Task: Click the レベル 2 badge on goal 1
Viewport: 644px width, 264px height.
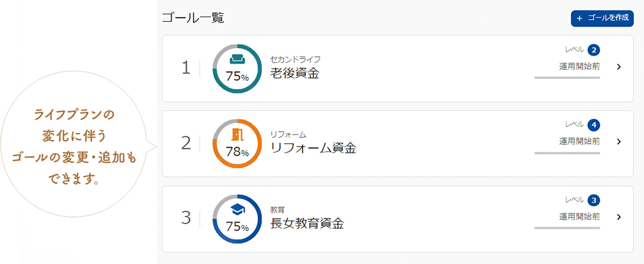Action: click(x=594, y=50)
